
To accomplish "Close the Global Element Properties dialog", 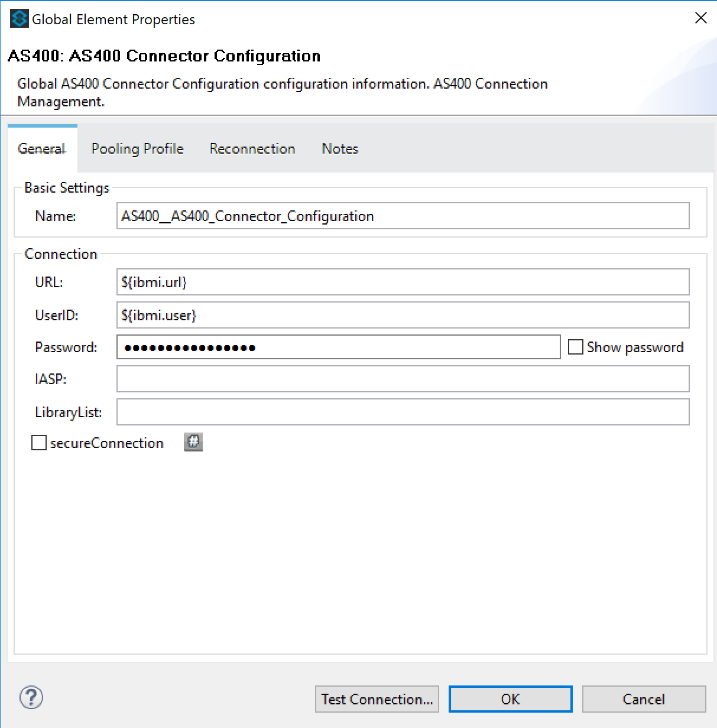I will click(x=700, y=18).
